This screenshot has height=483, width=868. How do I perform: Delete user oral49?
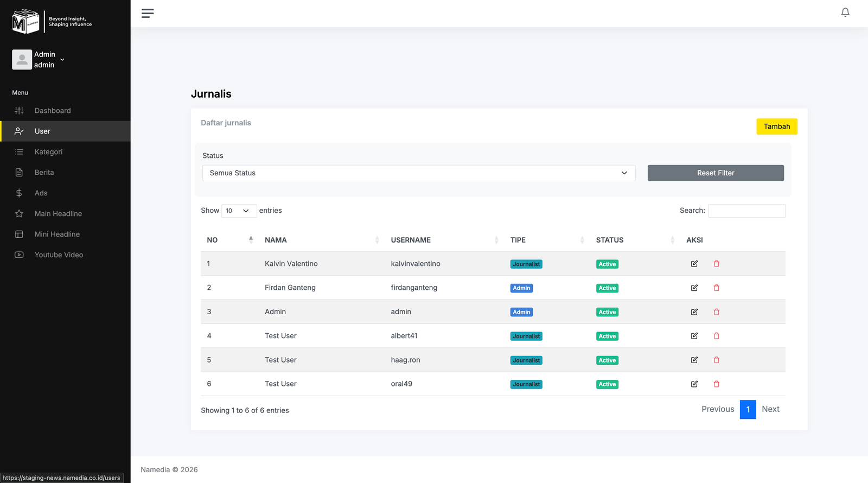coord(717,384)
